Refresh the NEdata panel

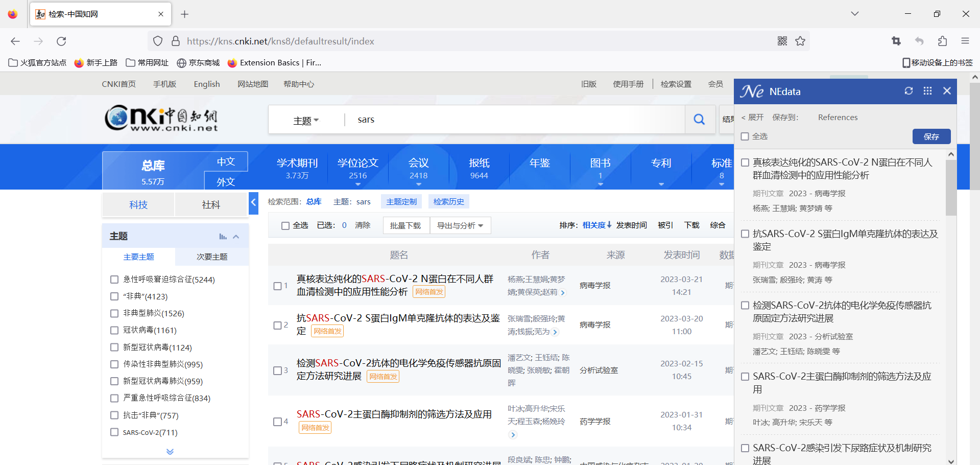click(909, 91)
